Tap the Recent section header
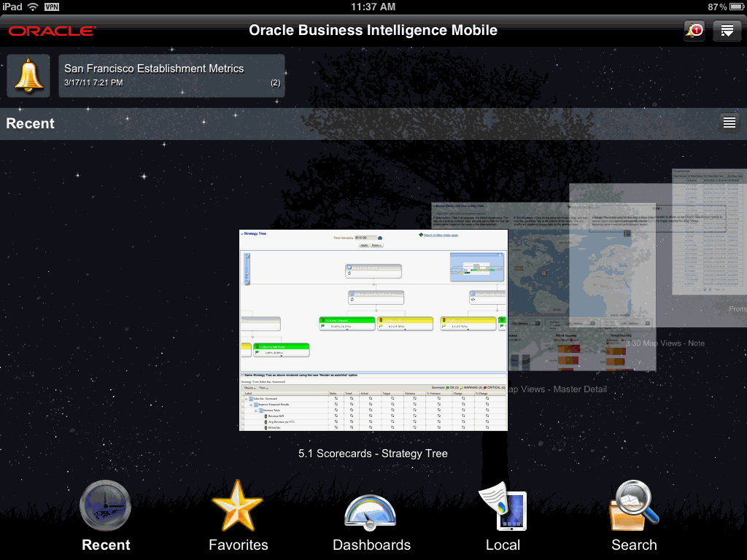The image size is (747, 560). pyautogui.click(x=31, y=123)
